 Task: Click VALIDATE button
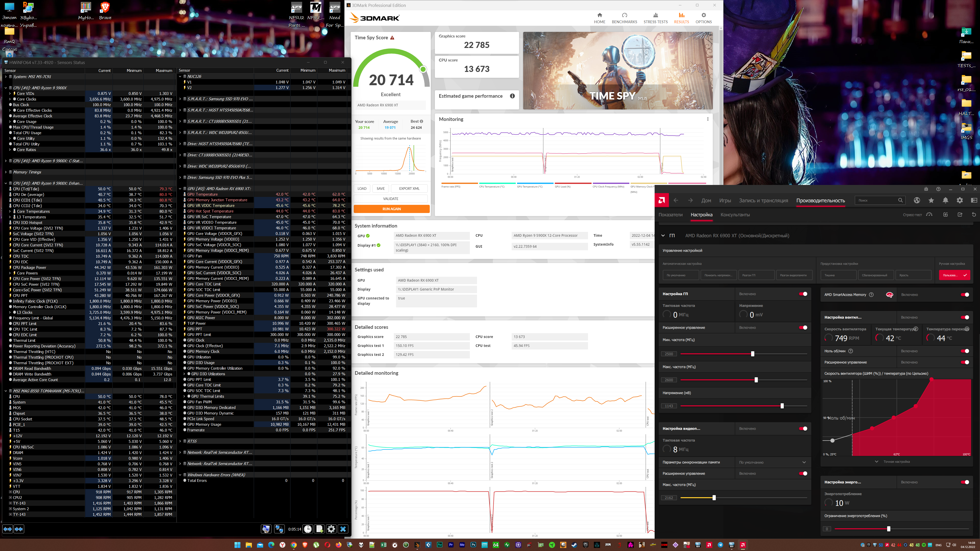(x=391, y=198)
